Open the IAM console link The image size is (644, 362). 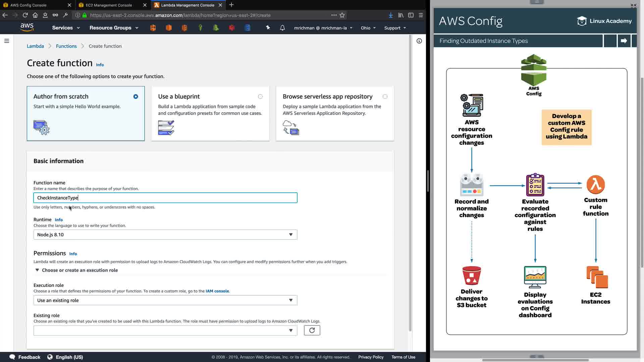tap(217, 291)
